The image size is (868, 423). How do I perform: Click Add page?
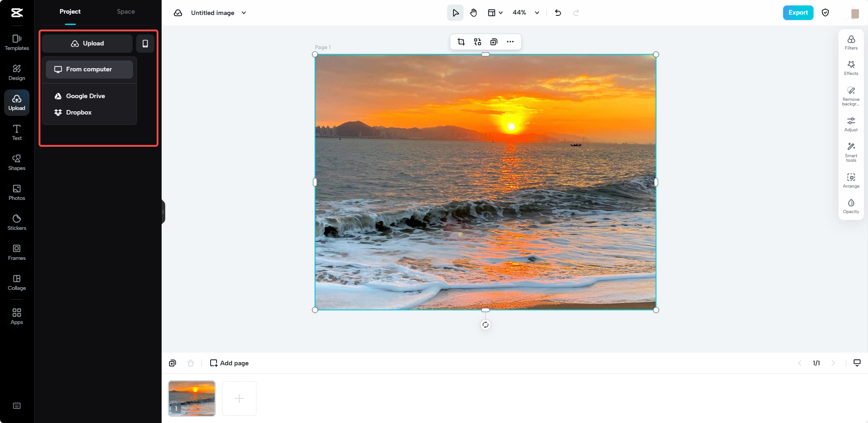[x=229, y=363]
